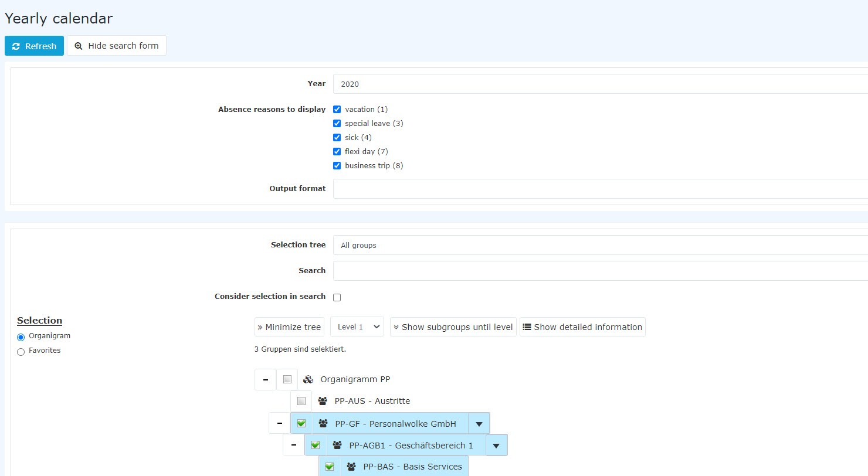Click the Yearly calendar page title
This screenshot has width=868, height=476.
59,18
